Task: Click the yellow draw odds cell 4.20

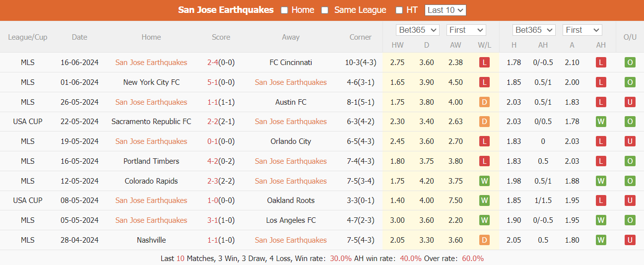Action: 427,181
